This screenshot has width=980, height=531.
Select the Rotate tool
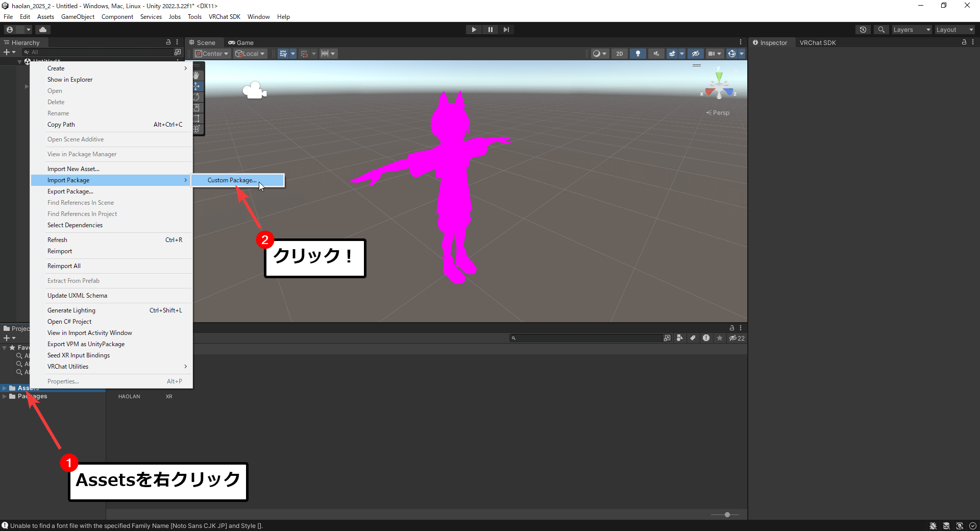[x=197, y=97]
